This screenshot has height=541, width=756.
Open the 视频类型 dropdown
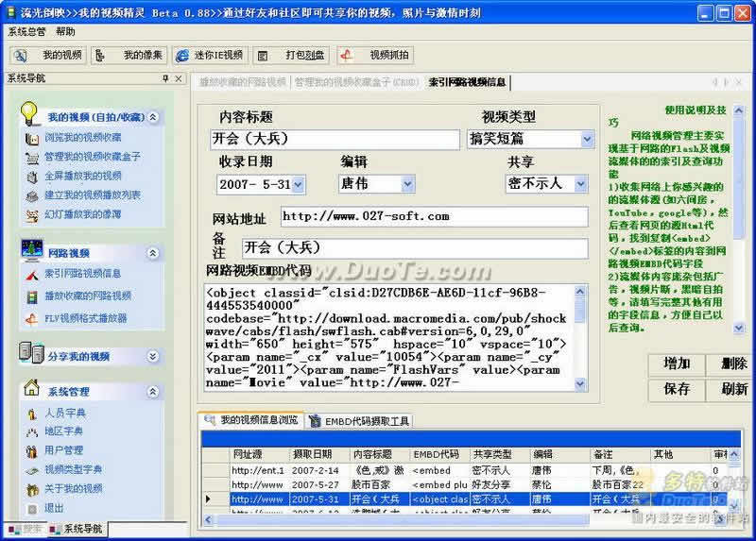[x=586, y=139]
